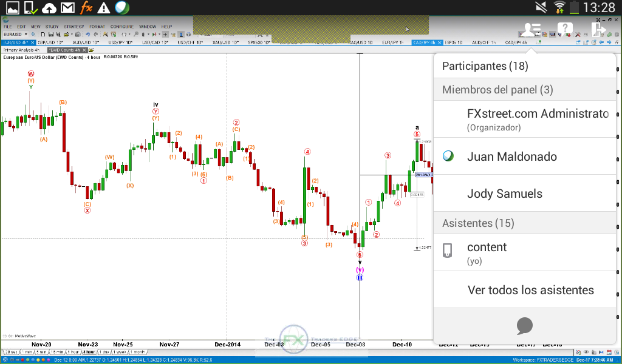Switch to the USD/JPY 1D chart tab
622x364 pixels.
coord(120,42)
